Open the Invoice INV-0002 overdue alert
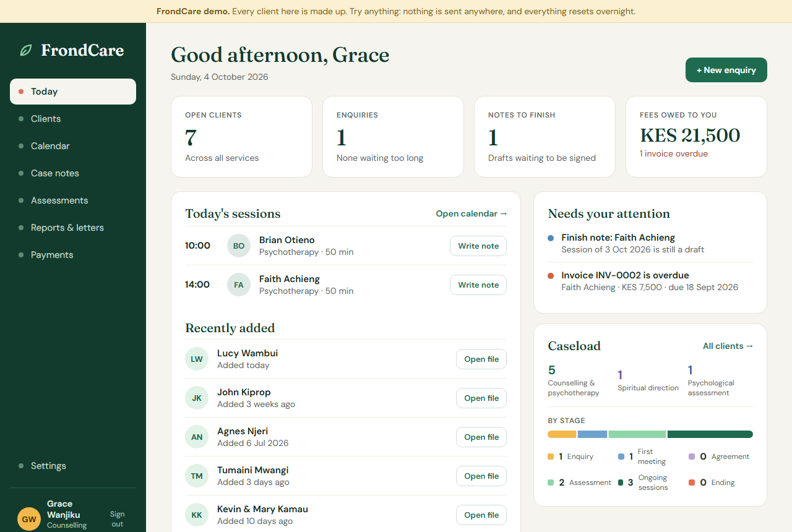The image size is (792, 532). click(650, 281)
